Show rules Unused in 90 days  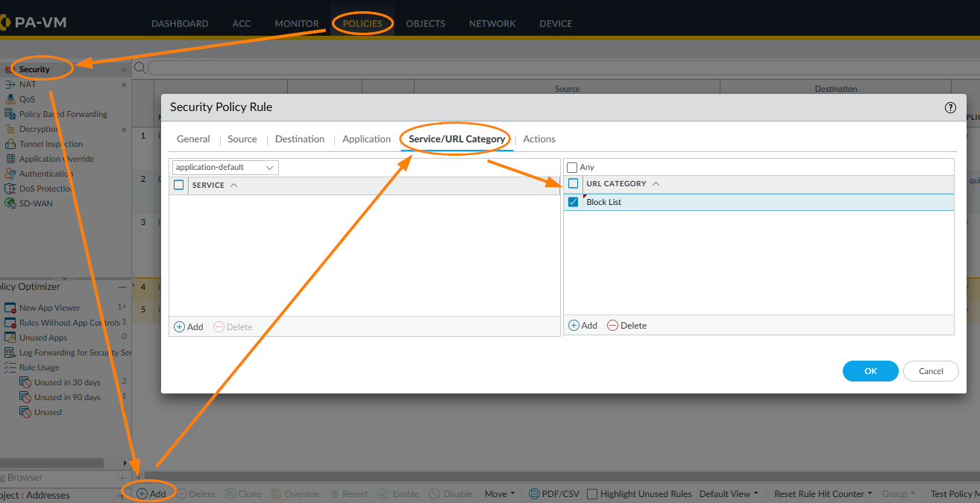pos(67,397)
